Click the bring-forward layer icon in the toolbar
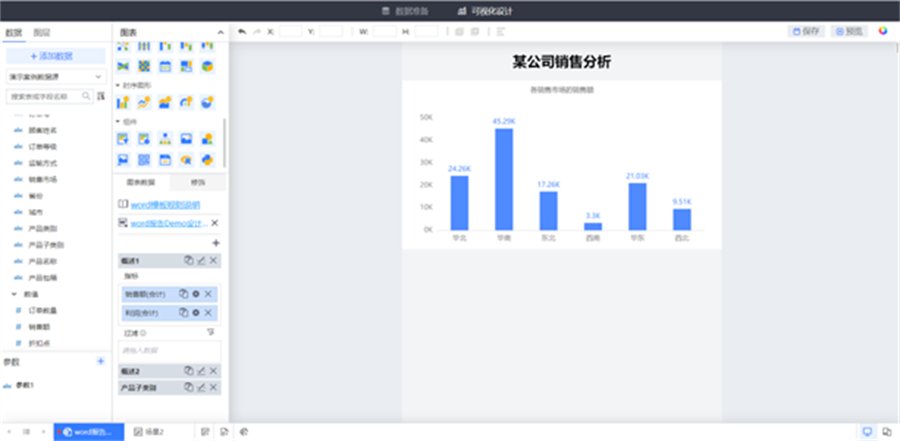Image resolution: width=900 pixels, height=441 pixels. (x=459, y=32)
